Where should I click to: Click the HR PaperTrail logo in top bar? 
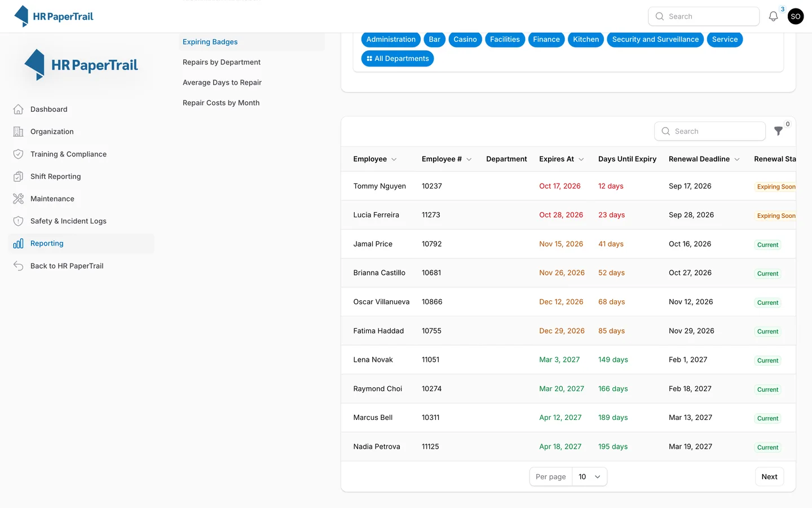54,16
